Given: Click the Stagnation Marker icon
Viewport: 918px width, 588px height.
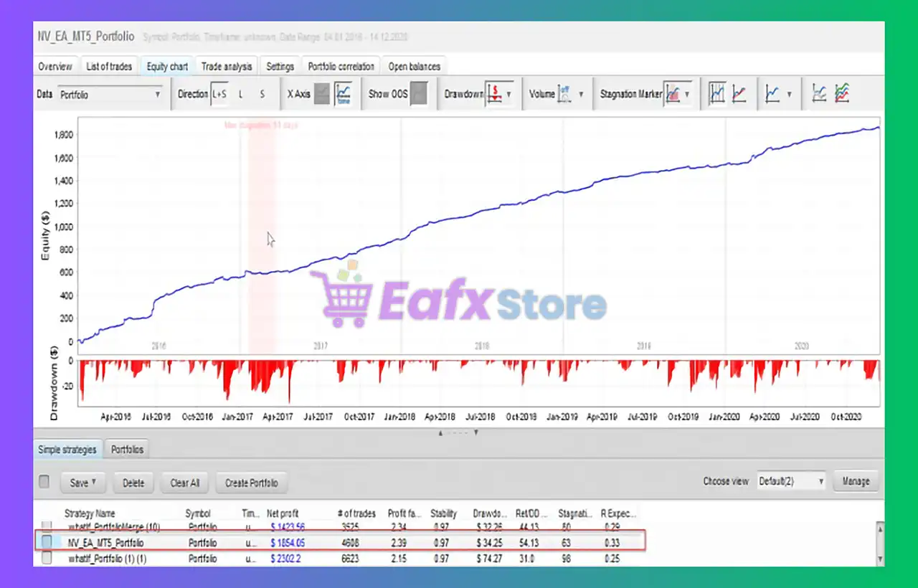Looking at the screenshot, I should [673, 94].
